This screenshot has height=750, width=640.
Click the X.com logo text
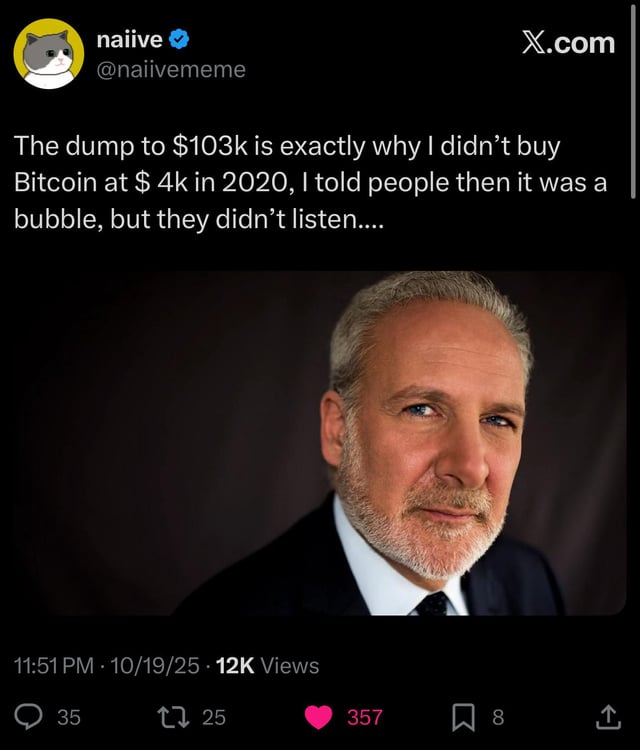click(x=568, y=42)
